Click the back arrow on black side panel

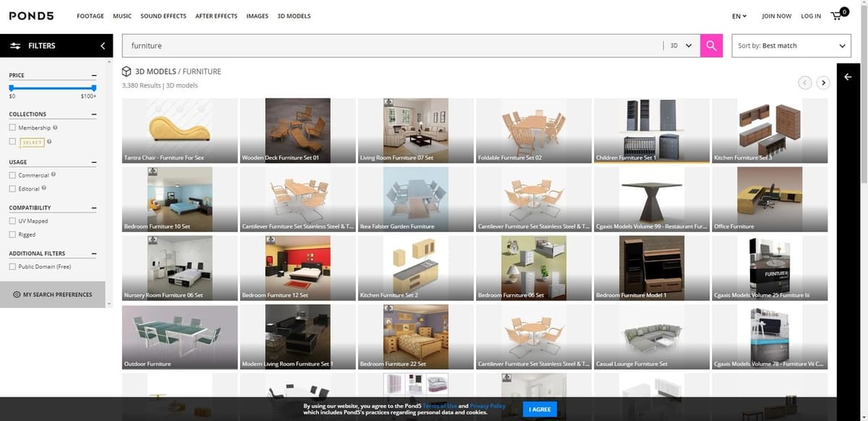coord(848,77)
